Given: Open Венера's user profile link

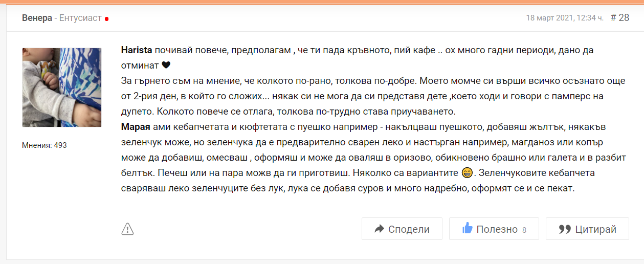Looking at the screenshot, I should (x=37, y=18).
